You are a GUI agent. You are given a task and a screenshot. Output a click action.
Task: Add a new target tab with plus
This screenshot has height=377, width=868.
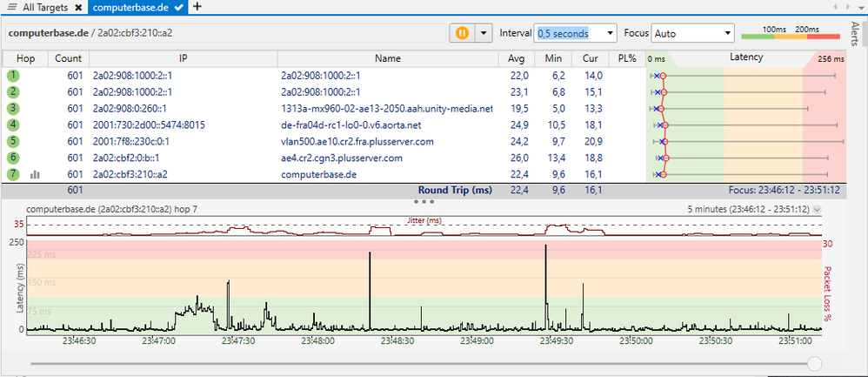[197, 7]
